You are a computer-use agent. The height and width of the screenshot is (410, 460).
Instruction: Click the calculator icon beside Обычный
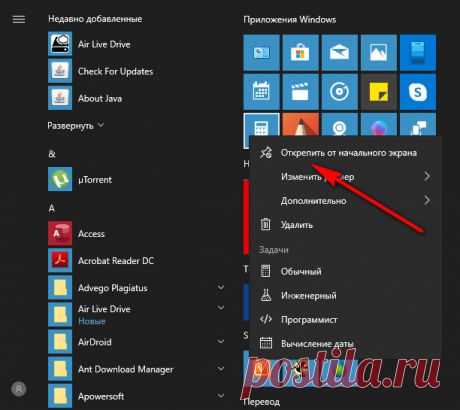(x=266, y=271)
